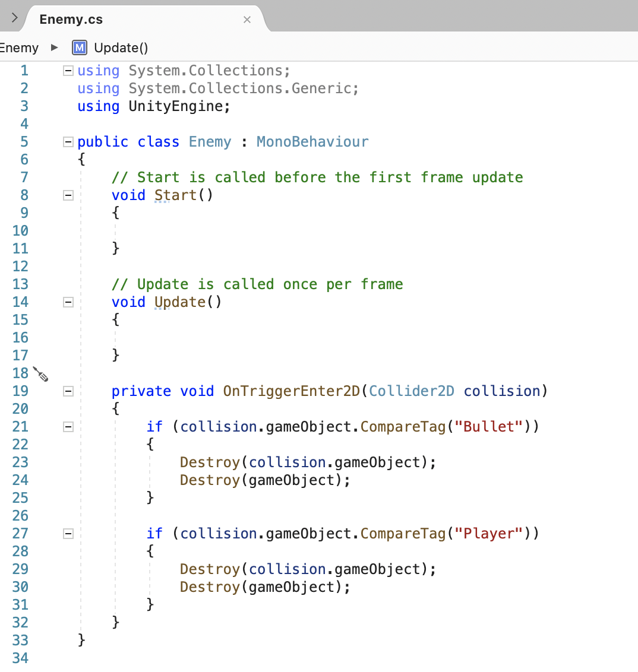
Task: Fold the Start() method
Action: pyautogui.click(x=68, y=195)
